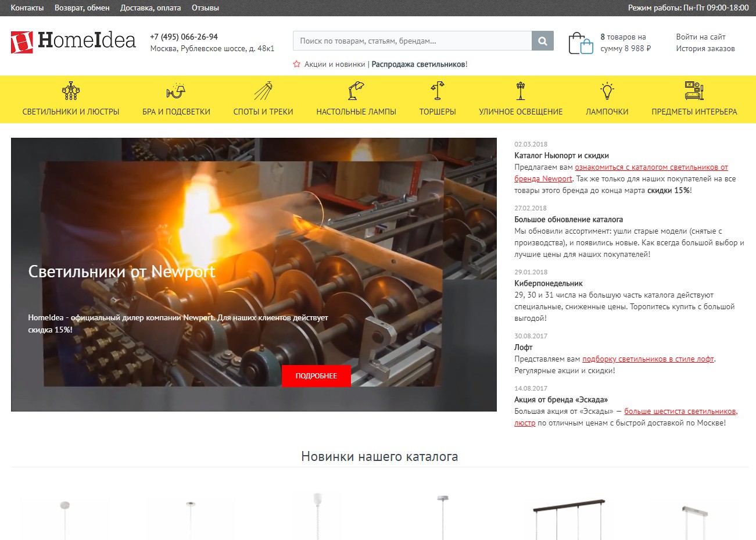Click the star icon before Акции и новинки
Image resolution: width=756 pixels, height=540 pixels.
pos(296,65)
